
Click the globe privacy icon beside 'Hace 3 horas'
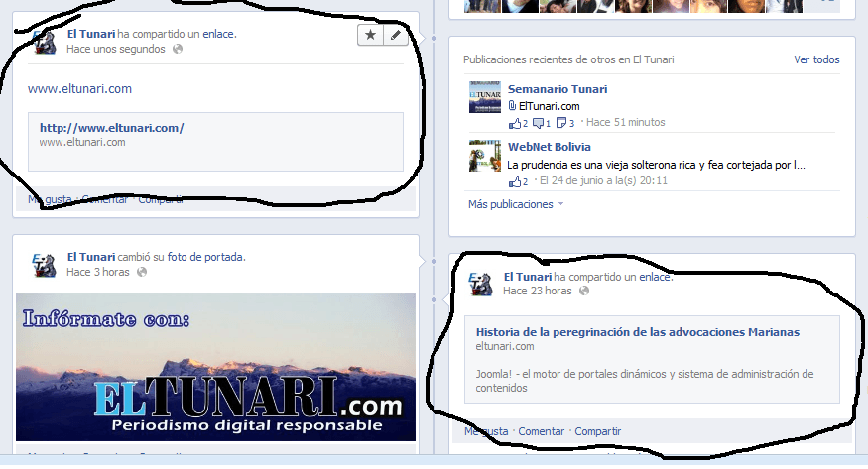coord(142,272)
